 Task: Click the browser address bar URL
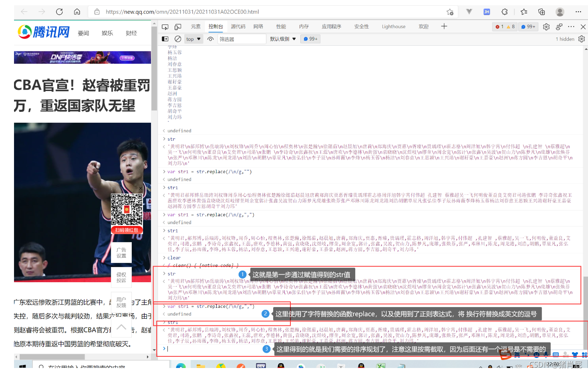tap(182, 12)
